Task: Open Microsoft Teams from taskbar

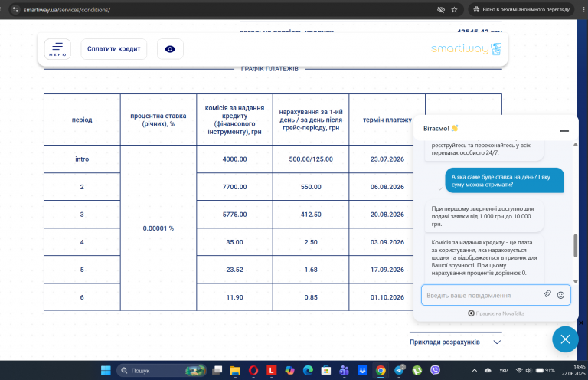Action: click(x=344, y=371)
